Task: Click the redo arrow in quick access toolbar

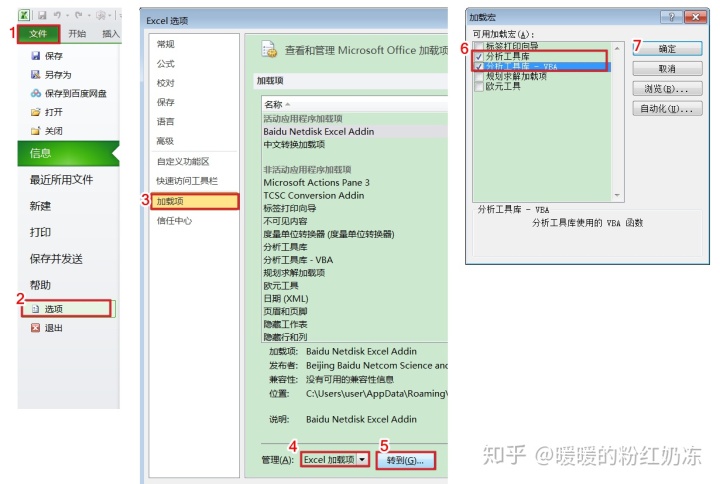Action: pos(79,16)
